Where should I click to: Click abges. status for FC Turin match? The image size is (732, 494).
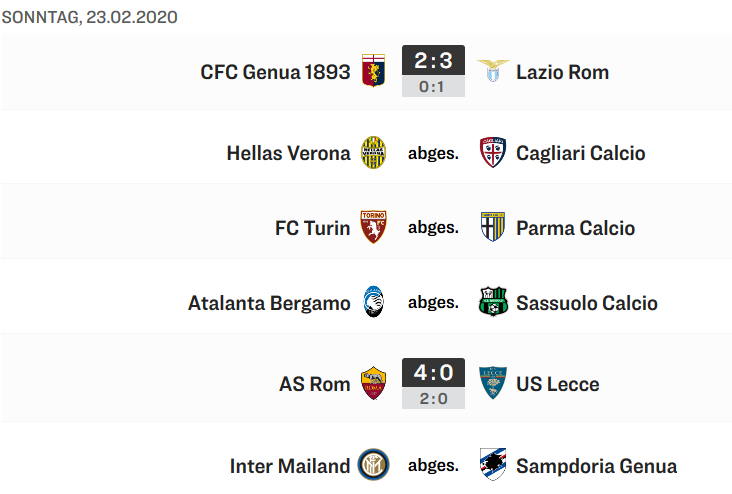(x=433, y=228)
